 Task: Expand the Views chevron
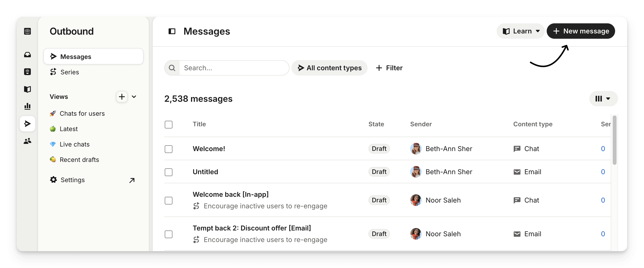pos(134,97)
